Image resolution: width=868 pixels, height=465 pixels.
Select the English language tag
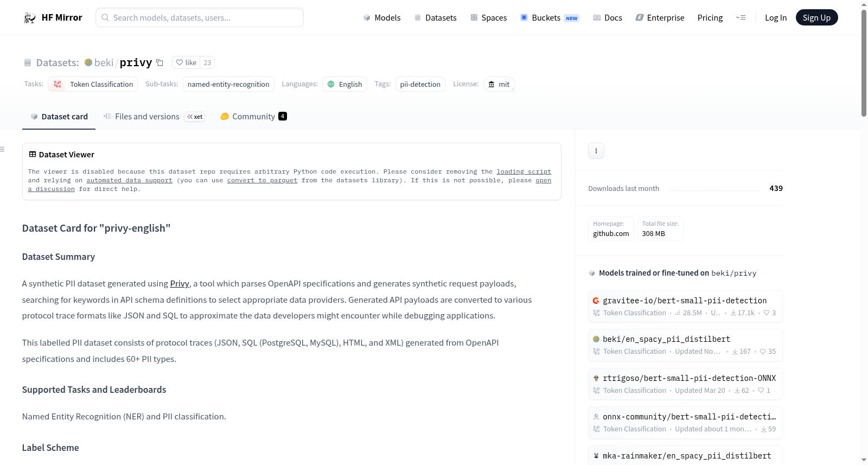[345, 84]
